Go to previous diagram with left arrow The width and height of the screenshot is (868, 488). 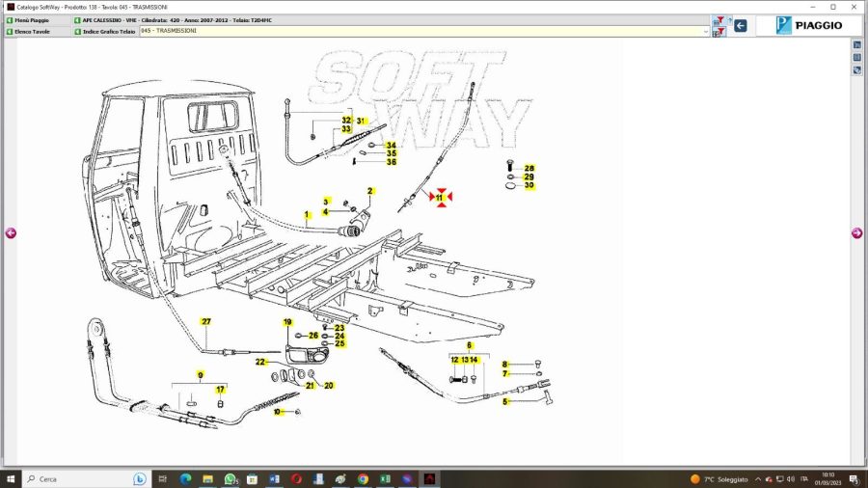click(x=11, y=232)
